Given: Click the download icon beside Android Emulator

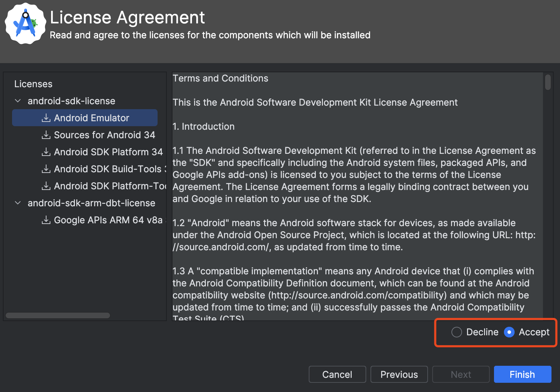Looking at the screenshot, I should point(46,118).
